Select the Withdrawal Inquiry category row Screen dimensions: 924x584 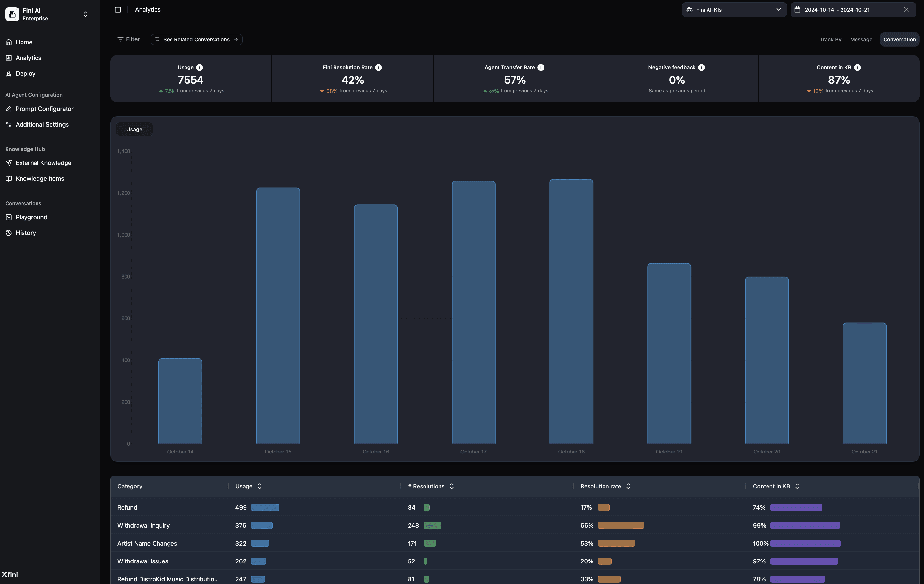(x=514, y=526)
